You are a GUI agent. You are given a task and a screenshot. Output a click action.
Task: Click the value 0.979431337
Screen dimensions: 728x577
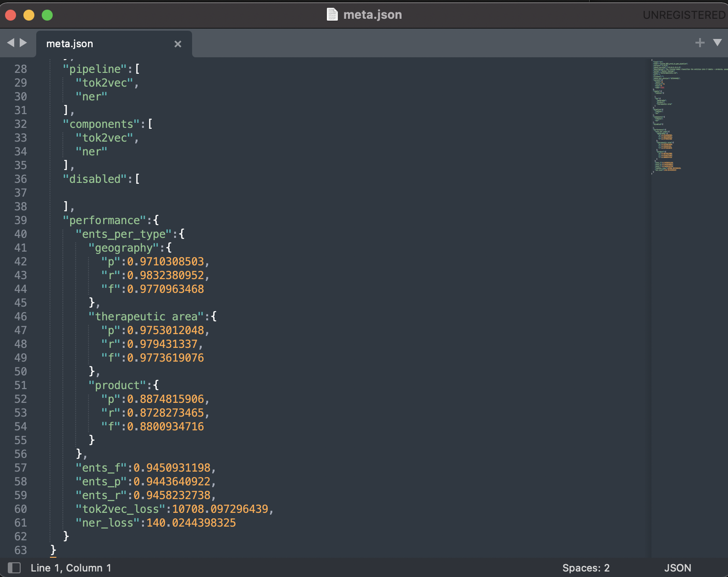[x=162, y=344]
